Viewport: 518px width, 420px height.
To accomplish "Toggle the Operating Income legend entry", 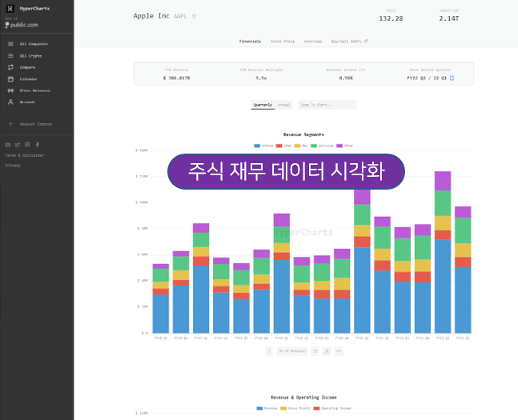I will (x=332, y=409).
